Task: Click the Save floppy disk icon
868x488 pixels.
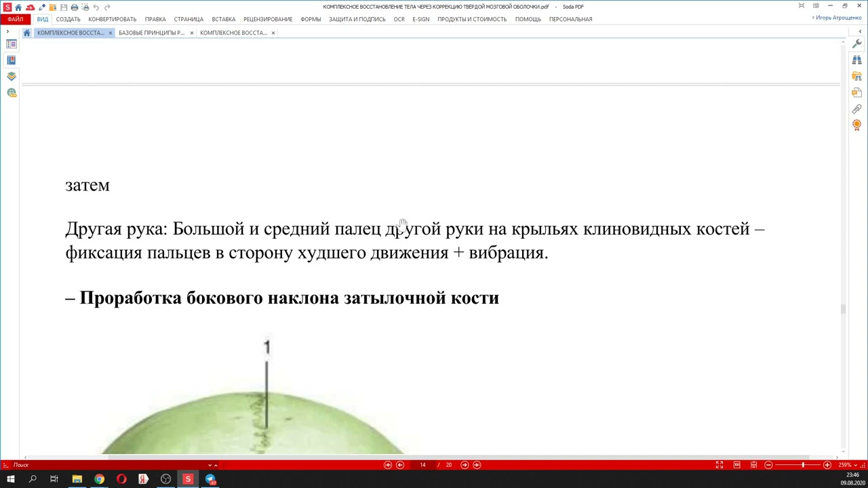Action: 64,7
